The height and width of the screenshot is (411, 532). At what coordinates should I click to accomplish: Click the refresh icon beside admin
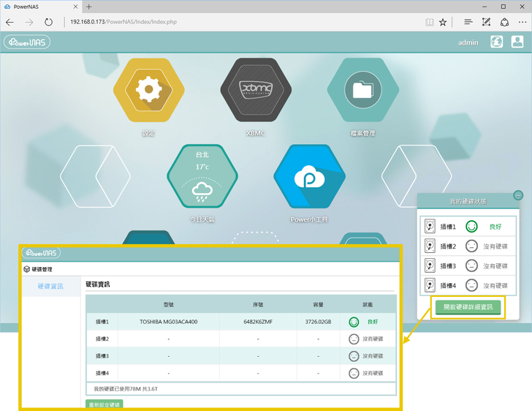pos(496,42)
